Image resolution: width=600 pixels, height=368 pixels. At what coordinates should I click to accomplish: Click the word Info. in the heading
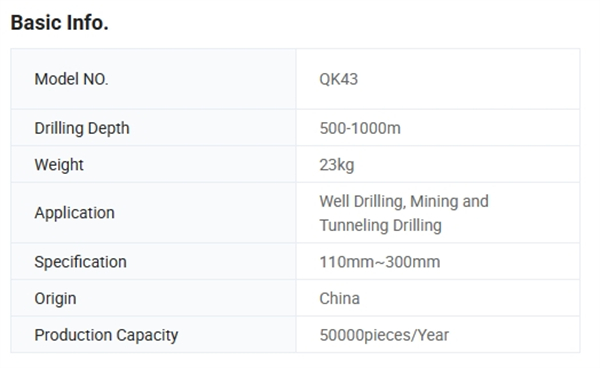pos(88,23)
